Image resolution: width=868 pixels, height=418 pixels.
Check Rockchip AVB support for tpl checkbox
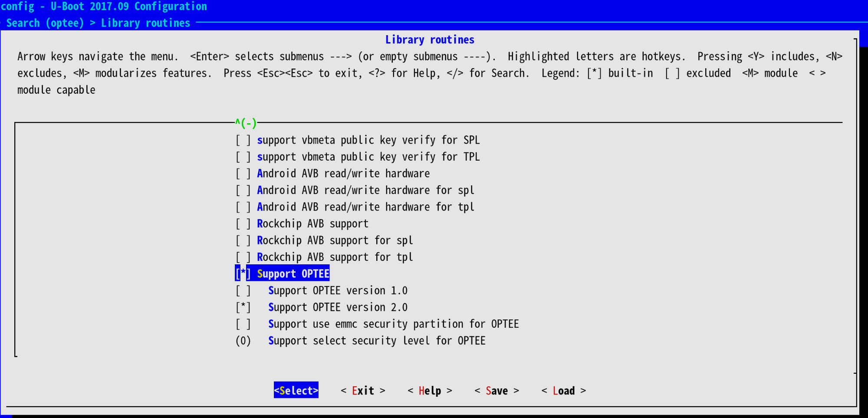coord(243,257)
